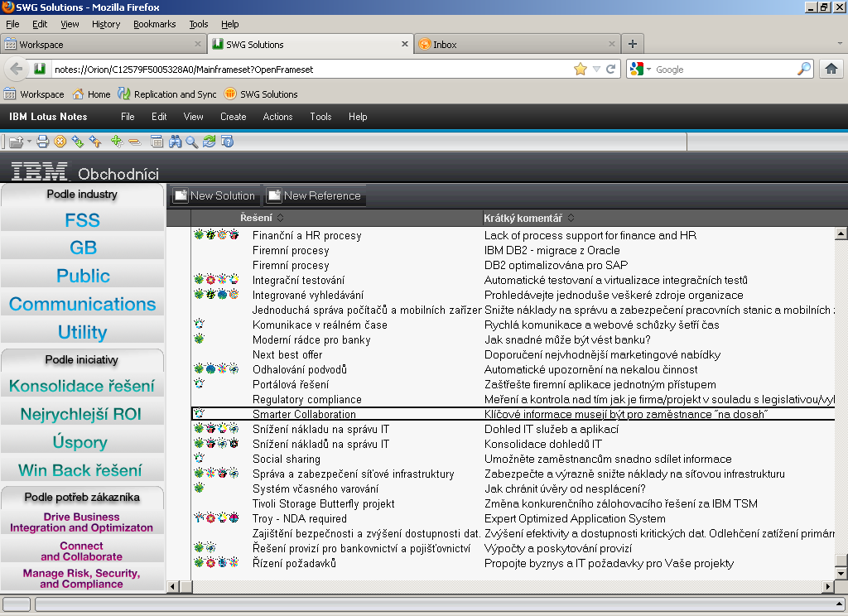The width and height of the screenshot is (848, 616).
Task: Click the search magnifier in Google box
Action: coord(803,69)
